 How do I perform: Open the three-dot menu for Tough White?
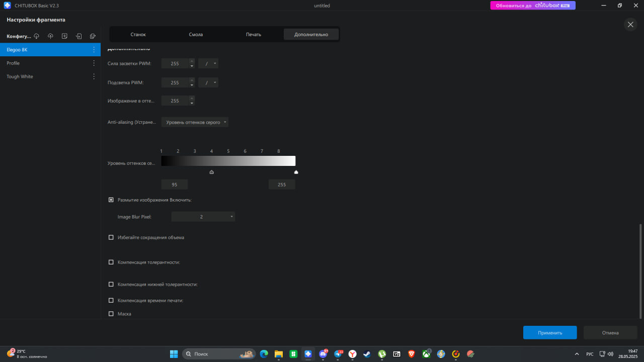(94, 76)
